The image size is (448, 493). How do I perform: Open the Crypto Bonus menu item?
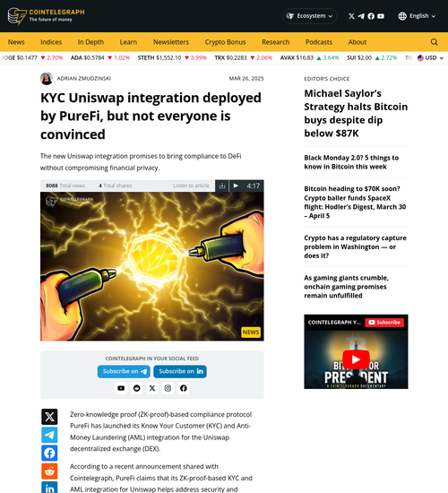point(225,42)
